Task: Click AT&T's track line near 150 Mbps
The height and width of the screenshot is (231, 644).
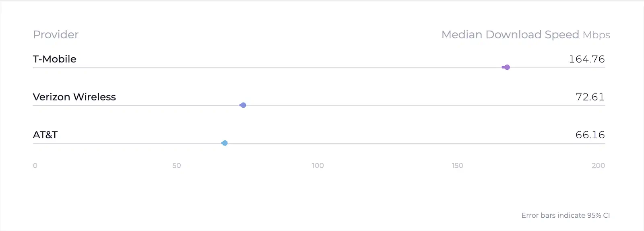Action: click(458, 144)
